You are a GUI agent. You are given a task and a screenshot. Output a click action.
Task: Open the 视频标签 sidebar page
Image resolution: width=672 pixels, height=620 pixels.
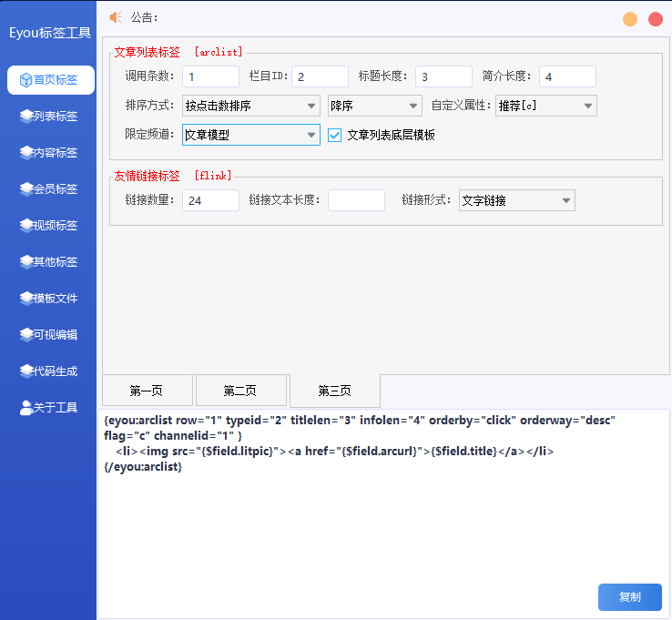click(51, 226)
